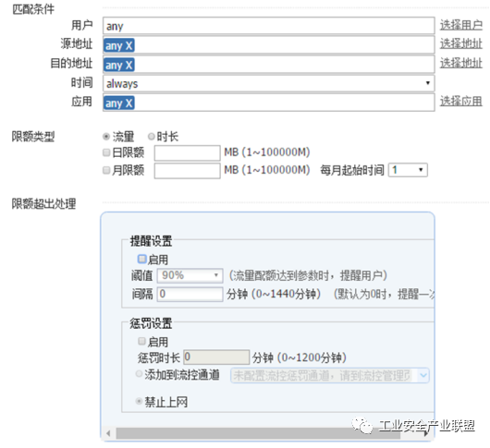Remove the any tag from 源地址
Screen dimensions: 490x448
pyautogui.click(x=129, y=45)
